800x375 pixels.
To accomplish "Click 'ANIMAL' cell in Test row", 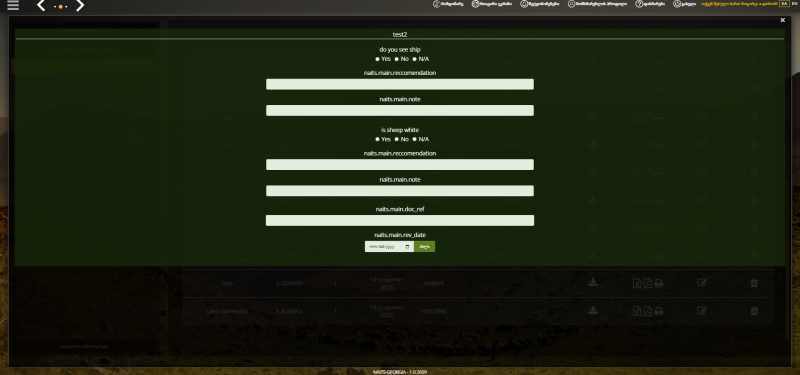I will point(434,283).
